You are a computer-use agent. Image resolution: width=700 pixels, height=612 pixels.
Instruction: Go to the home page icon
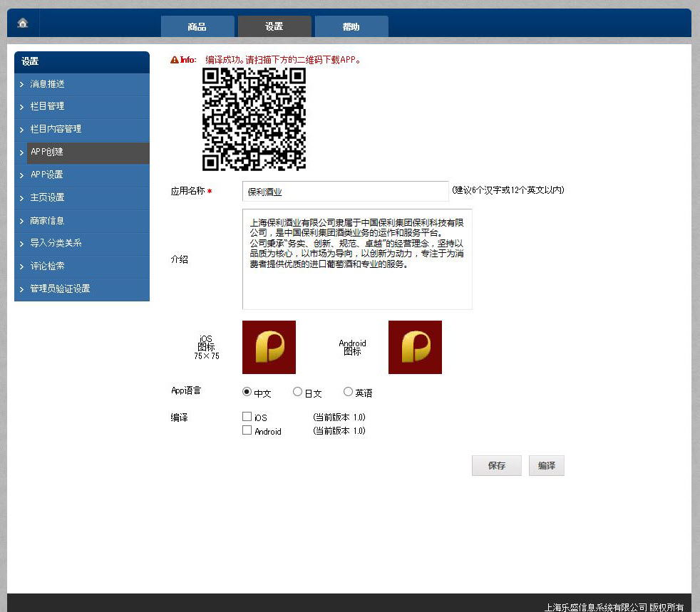(x=23, y=23)
